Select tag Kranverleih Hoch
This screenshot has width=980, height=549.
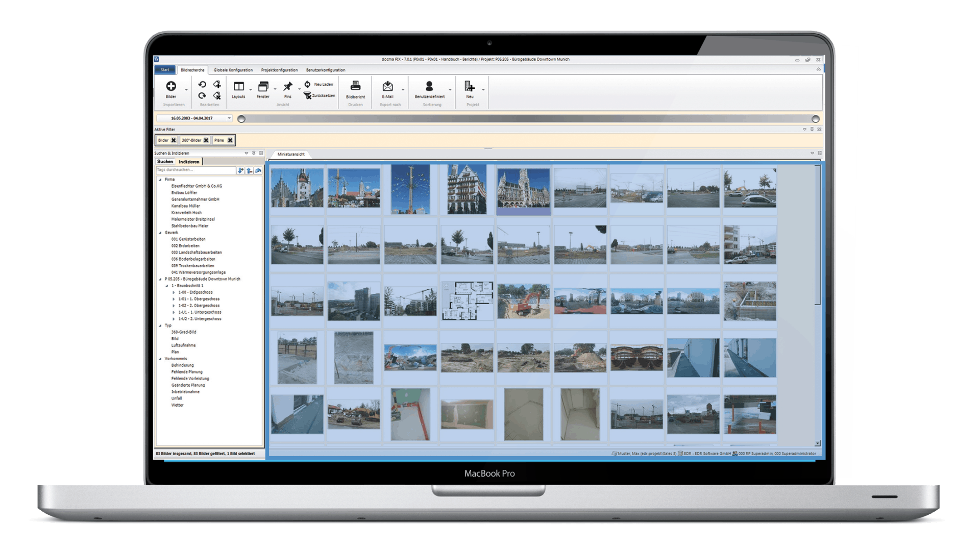(186, 213)
